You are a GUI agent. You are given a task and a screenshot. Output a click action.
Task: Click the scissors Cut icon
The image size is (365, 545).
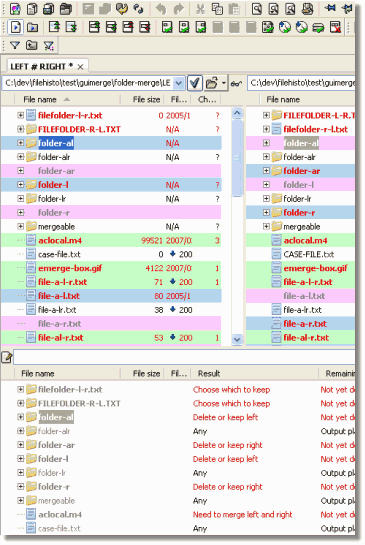pos(200,9)
